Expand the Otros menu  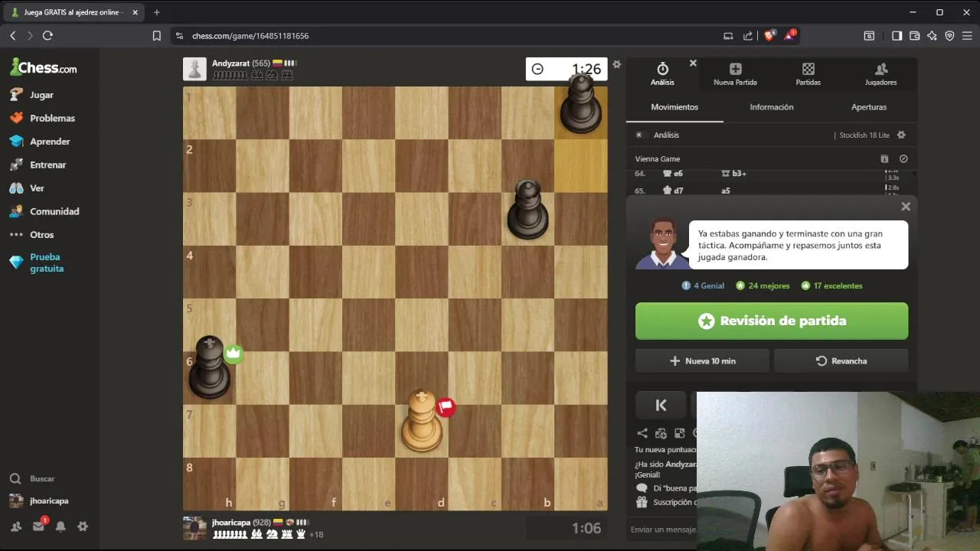tap(31, 235)
